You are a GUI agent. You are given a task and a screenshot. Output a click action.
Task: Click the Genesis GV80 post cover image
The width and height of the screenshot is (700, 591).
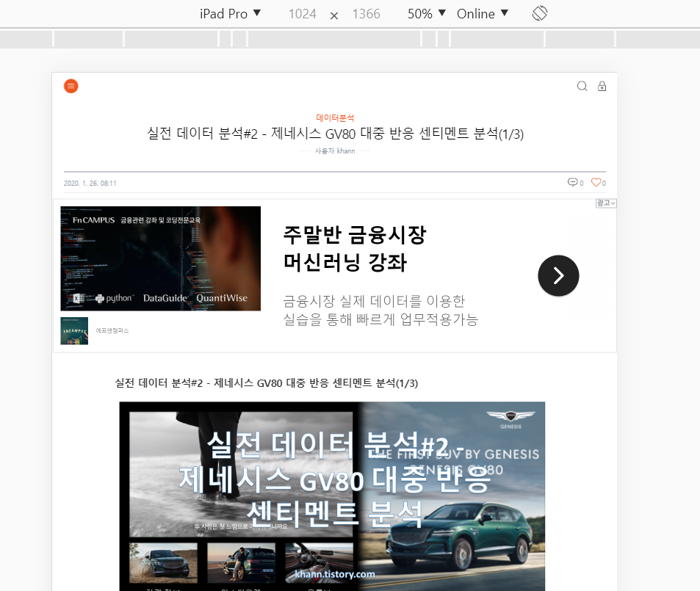point(332,496)
